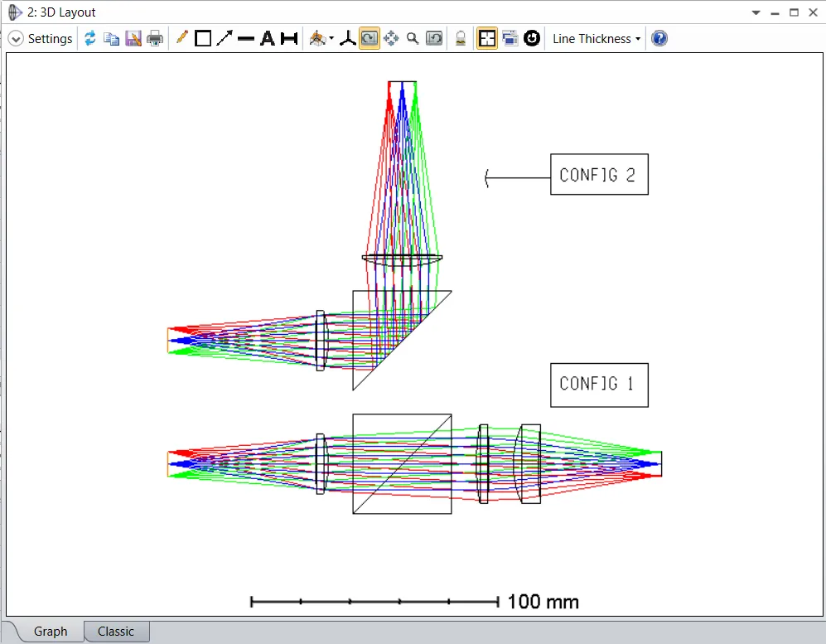This screenshot has height=644, width=826.
Task: Toggle the window lock padlock icon
Action: click(461, 39)
